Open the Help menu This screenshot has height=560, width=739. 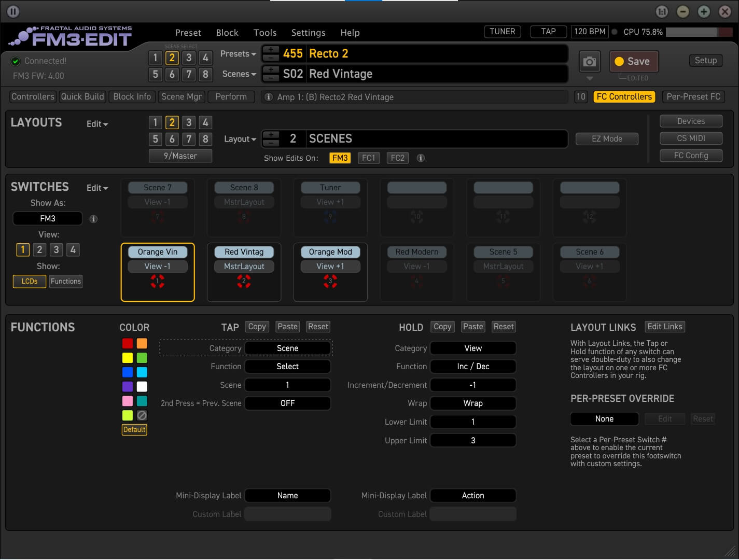point(350,33)
